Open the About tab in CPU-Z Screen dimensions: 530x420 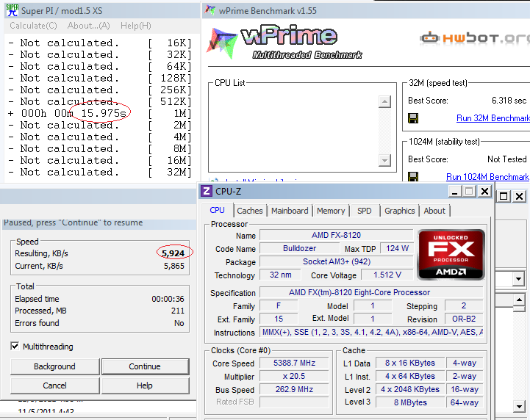(434, 211)
